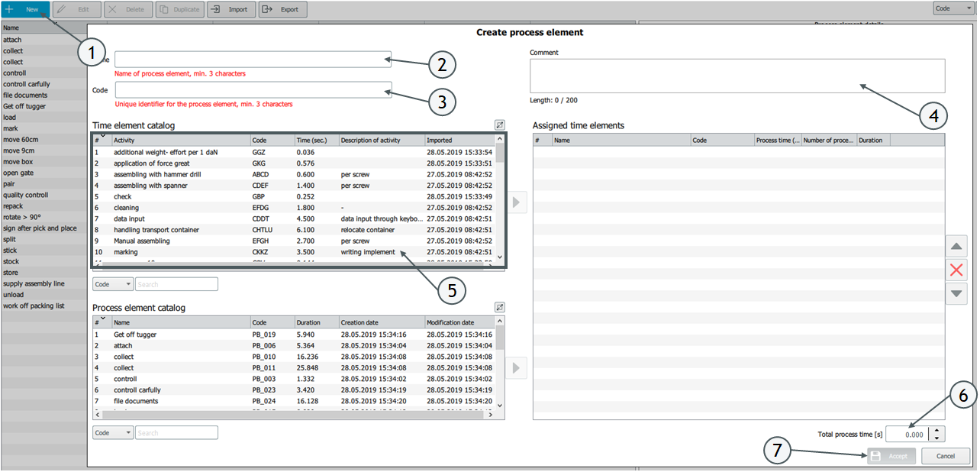Open the Code dropdown in the top-right corner
Viewport: 980px width, 472px height.
pos(953,8)
